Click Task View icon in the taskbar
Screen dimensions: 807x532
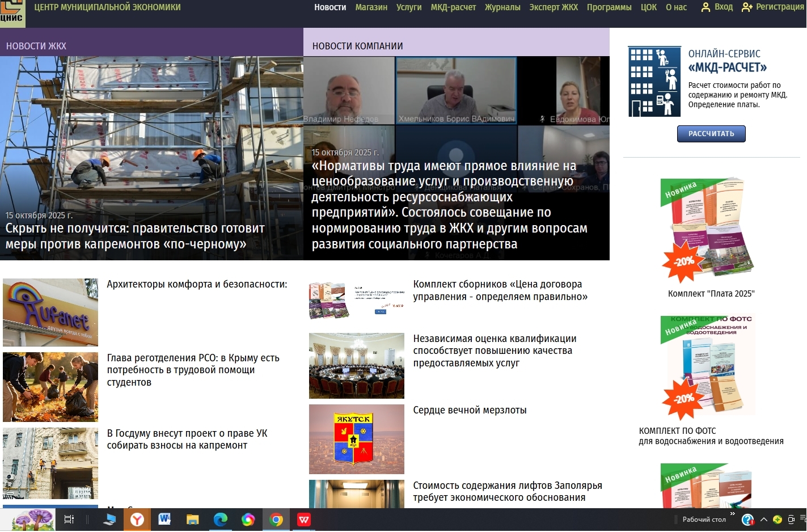pyautogui.click(x=69, y=520)
